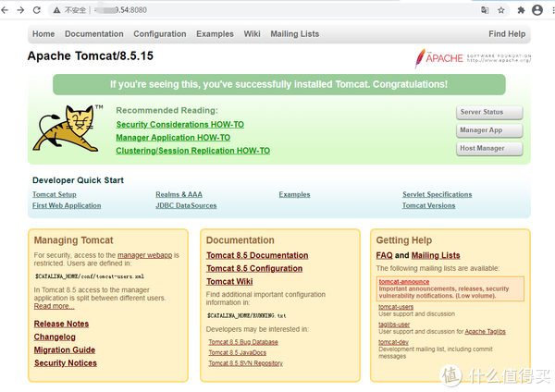Open Examples link in Developer Quick Start
Screen dimensions: 555x392
click(x=294, y=194)
